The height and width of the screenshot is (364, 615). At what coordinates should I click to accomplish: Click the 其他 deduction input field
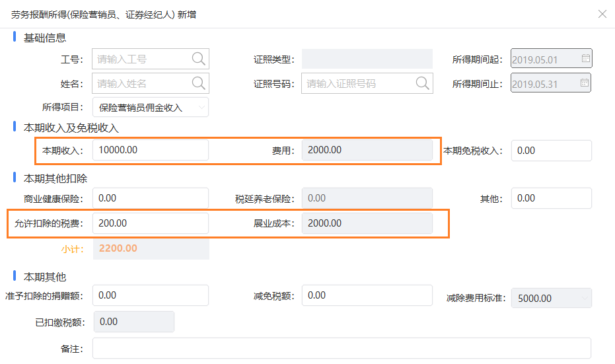(552, 198)
